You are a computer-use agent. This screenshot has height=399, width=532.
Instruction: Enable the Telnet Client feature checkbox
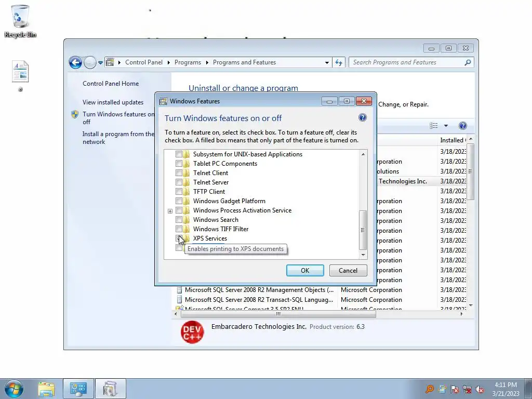(x=179, y=173)
